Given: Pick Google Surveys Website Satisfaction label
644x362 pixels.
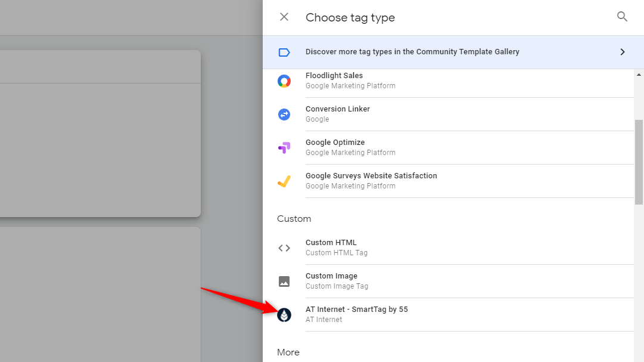Looking at the screenshot, I should coord(371,176).
